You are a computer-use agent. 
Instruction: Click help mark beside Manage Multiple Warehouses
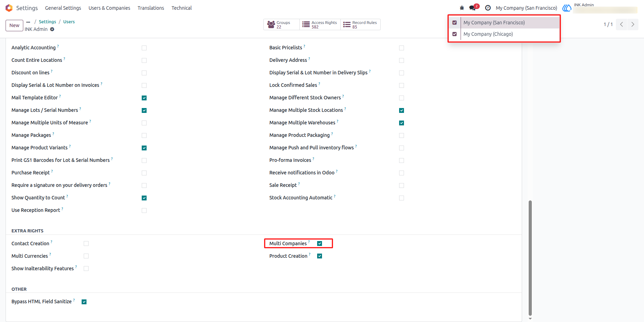point(338,121)
